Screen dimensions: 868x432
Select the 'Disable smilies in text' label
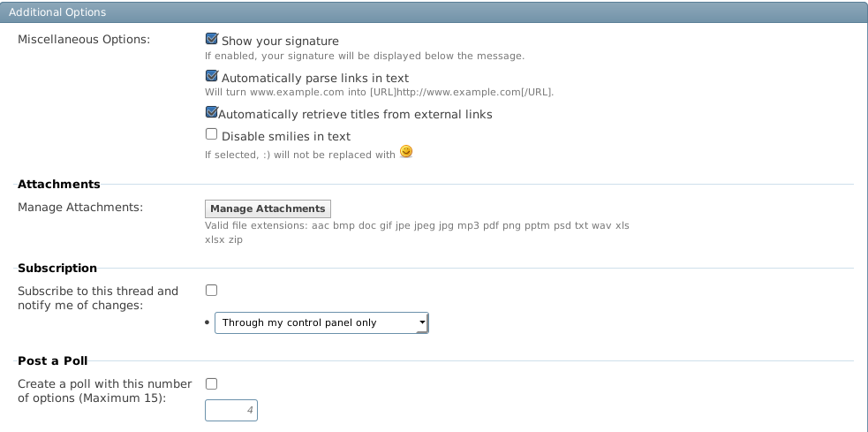(286, 136)
